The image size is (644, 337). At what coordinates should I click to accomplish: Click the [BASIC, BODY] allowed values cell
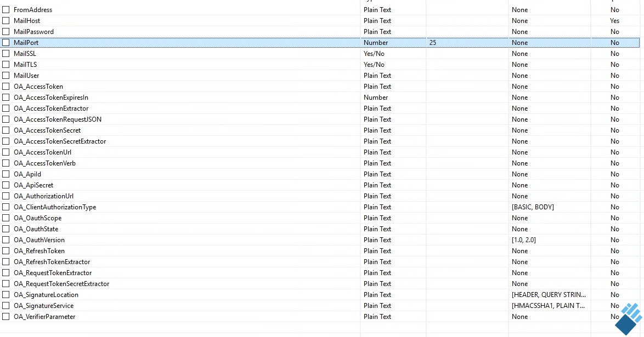(533, 207)
